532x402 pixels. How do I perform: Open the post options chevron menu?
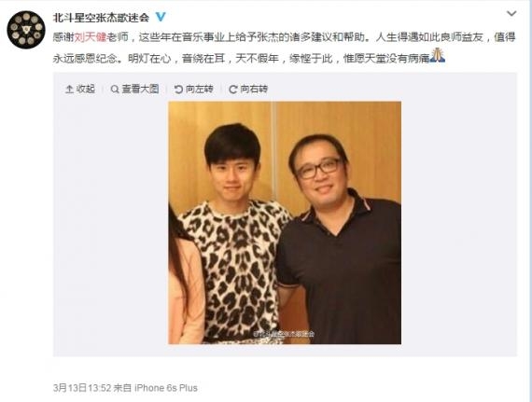coord(511,14)
